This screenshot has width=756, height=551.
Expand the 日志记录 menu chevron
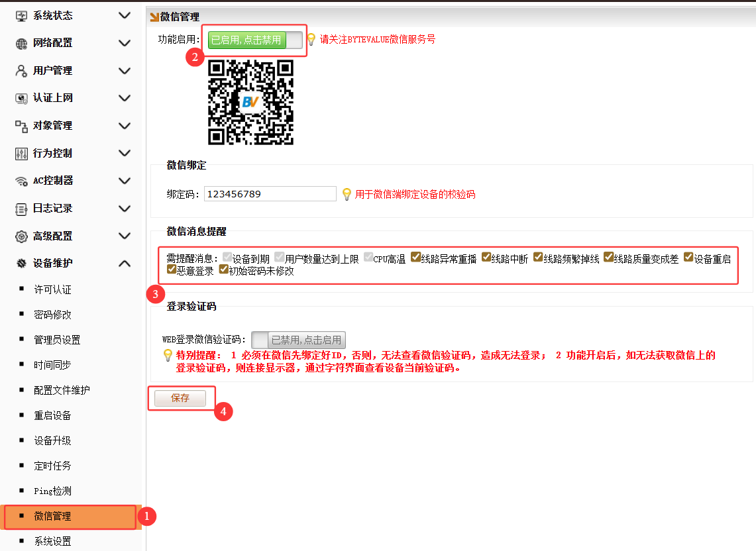click(124, 209)
